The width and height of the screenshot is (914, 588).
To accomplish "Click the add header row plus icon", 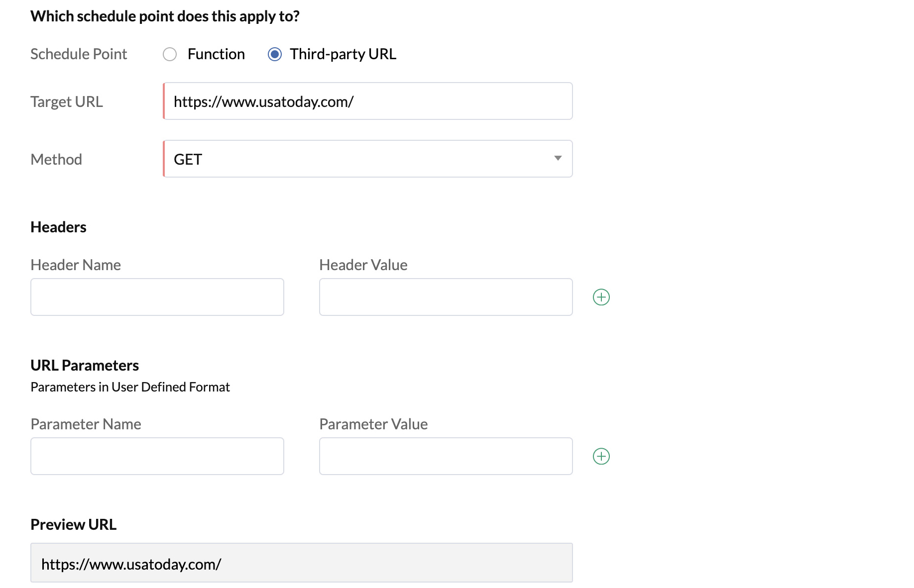I will pos(601,297).
